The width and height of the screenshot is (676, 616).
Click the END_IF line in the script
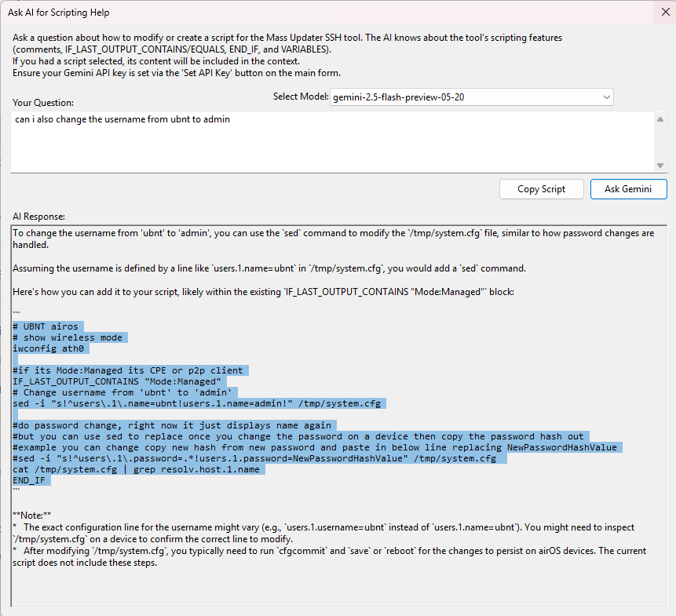coord(29,480)
